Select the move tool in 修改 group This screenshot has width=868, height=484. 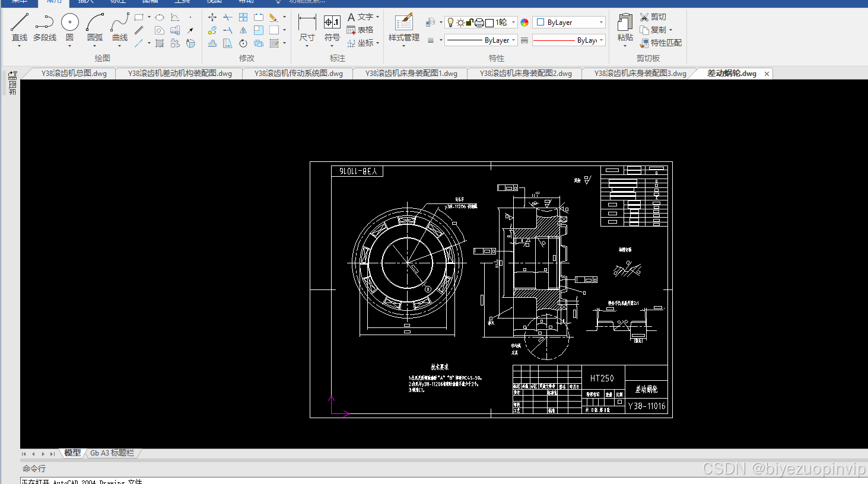point(212,17)
